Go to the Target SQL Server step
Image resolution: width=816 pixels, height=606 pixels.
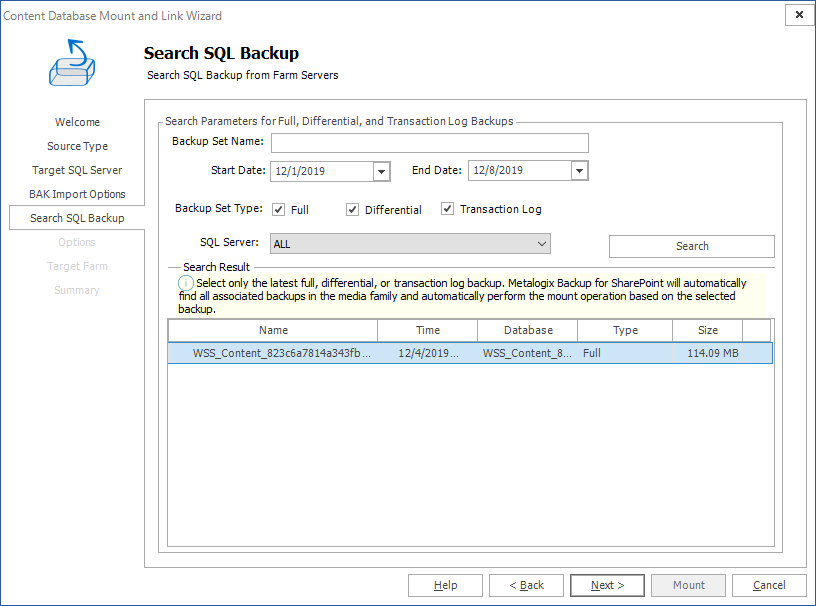[x=77, y=170]
